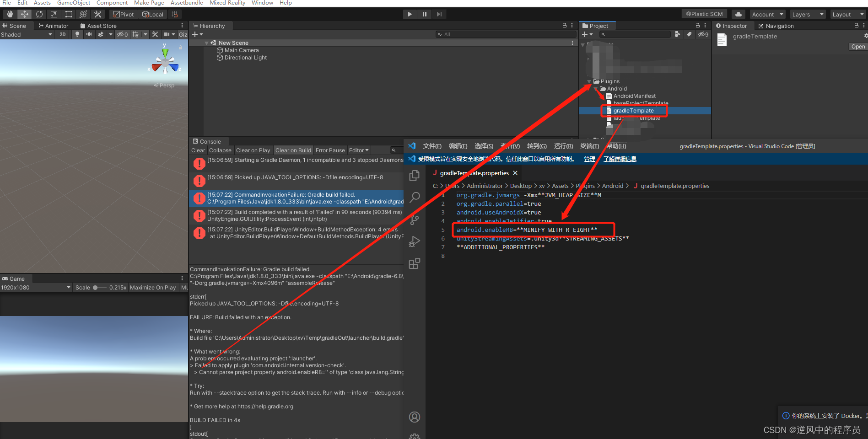Open the Layout dropdown
Image resolution: width=868 pixels, height=439 pixels.
[847, 14]
